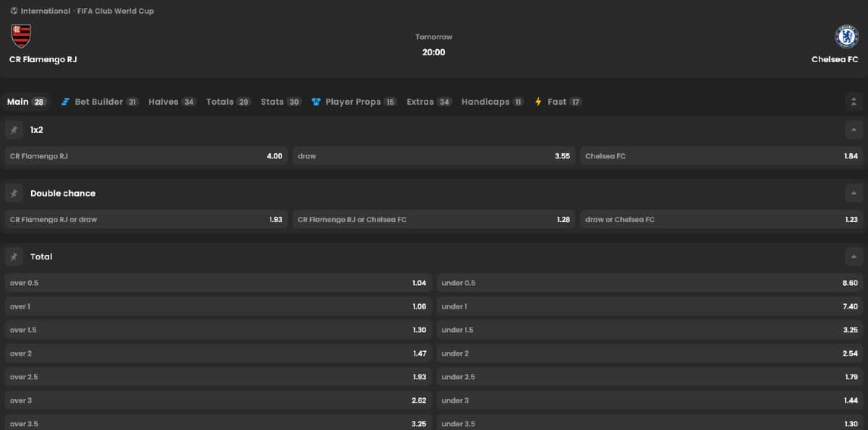The height and width of the screenshot is (430, 868).
Task: Click the CR Flamengo RJ team crest
Action: (x=21, y=36)
